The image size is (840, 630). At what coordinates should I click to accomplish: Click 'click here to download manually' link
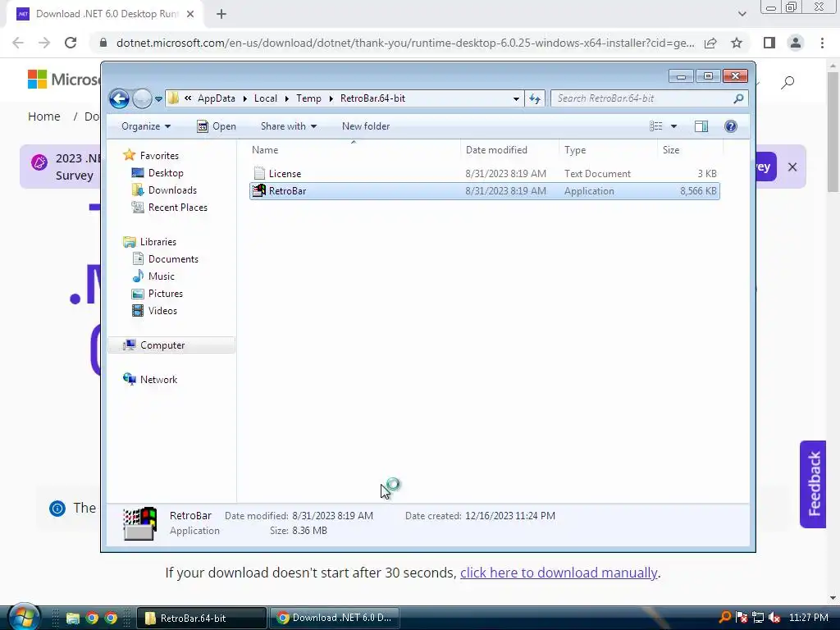pyautogui.click(x=558, y=573)
